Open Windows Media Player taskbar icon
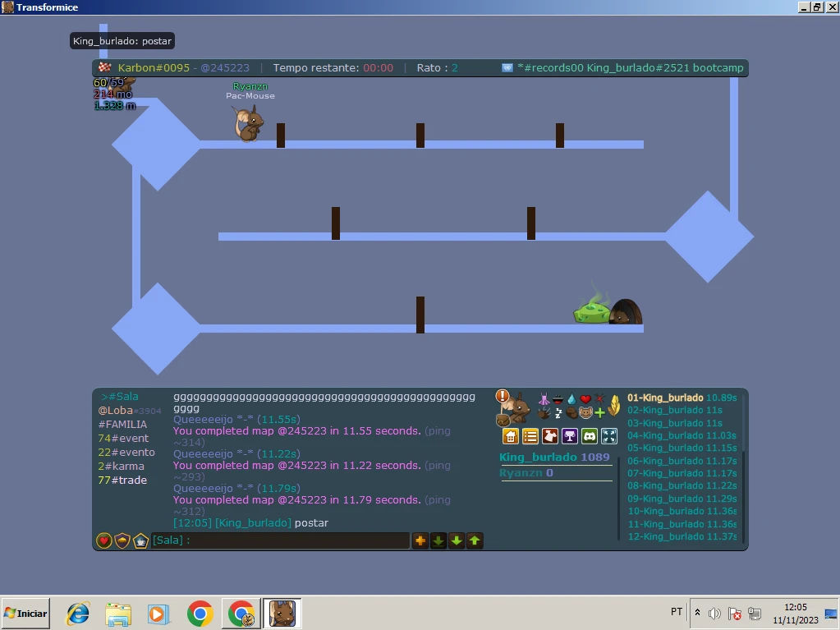840x630 pixels. pos(158,614)
